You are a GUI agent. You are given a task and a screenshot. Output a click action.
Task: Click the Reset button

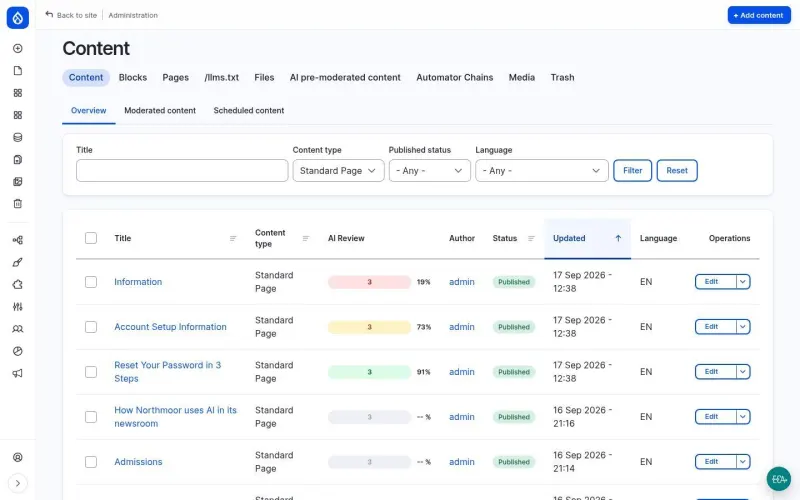[677, 170]
